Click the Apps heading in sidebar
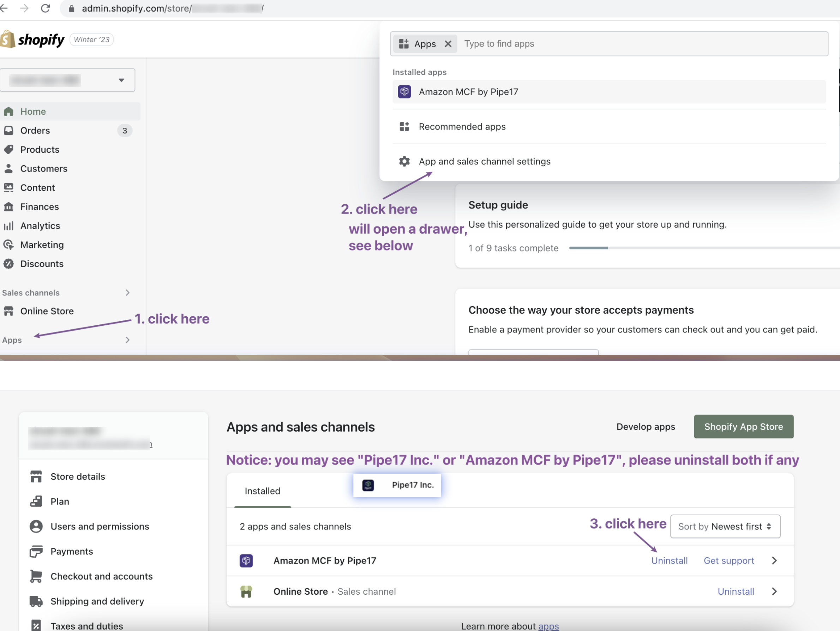 12,340
